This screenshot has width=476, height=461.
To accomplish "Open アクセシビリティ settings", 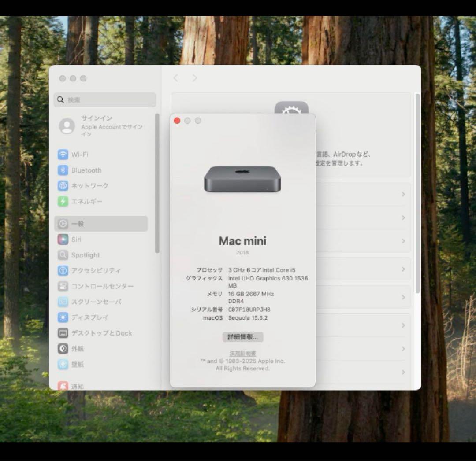I will [96, 271].
